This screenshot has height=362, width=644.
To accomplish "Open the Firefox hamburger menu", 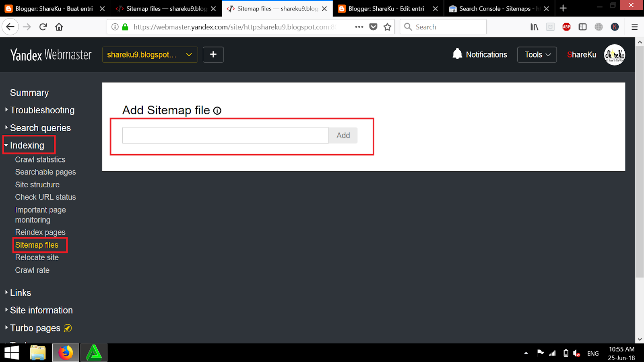I will [x=635, y=27].
